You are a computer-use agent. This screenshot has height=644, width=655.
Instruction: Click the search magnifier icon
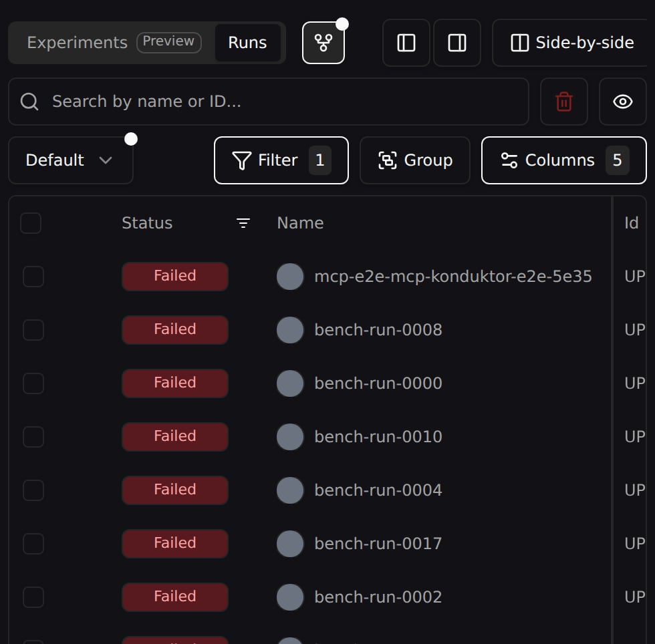coord(29,102)
